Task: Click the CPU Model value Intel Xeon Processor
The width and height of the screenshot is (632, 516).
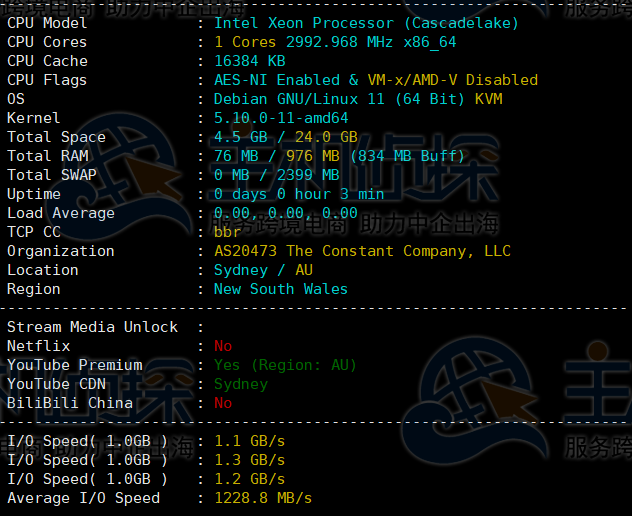Action: coord(366,23)
